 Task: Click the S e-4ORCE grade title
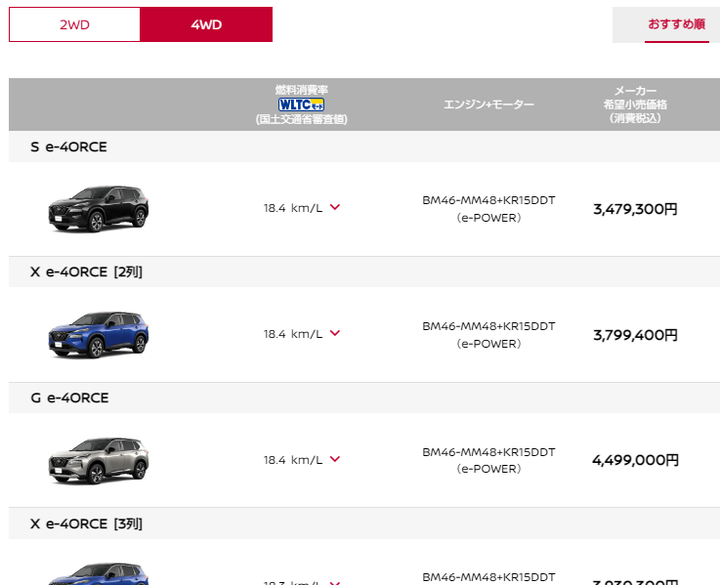click(x=69, y=147)
